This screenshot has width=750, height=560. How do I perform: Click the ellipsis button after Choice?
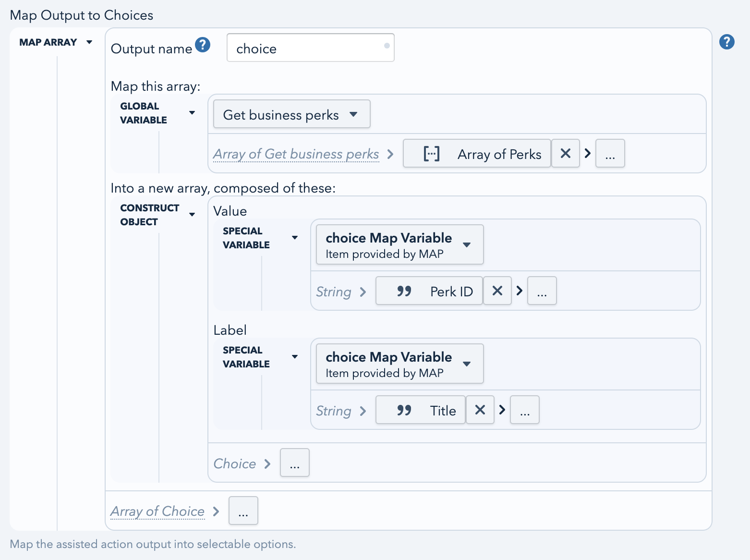point(294,463)
